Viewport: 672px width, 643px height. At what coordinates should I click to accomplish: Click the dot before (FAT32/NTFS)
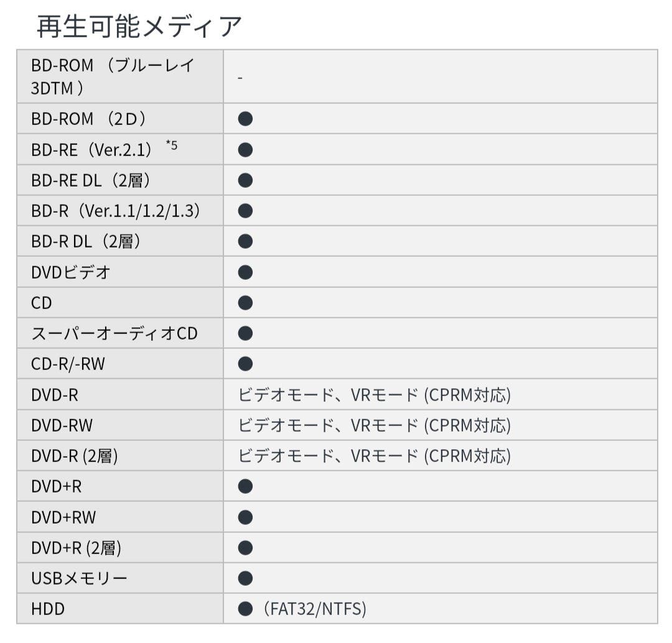[x=245, y=609]
